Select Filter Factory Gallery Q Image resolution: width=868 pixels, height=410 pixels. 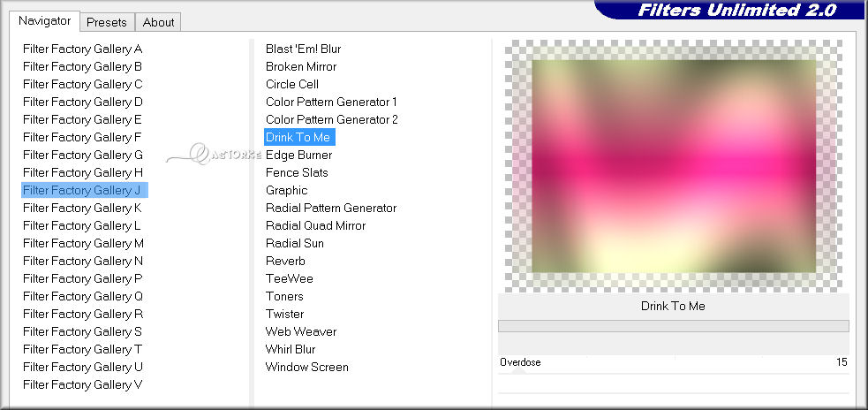[82, 296]
